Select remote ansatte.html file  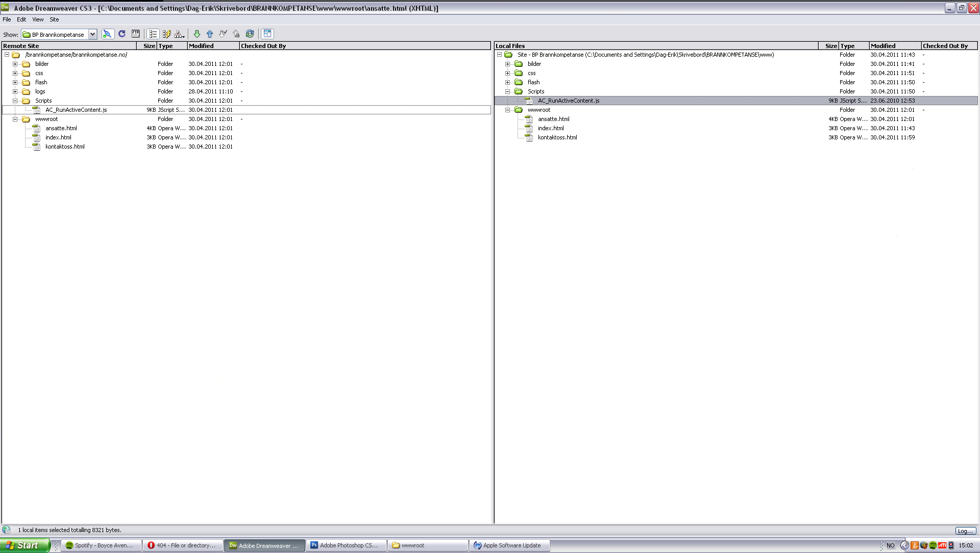pos(247,128)
